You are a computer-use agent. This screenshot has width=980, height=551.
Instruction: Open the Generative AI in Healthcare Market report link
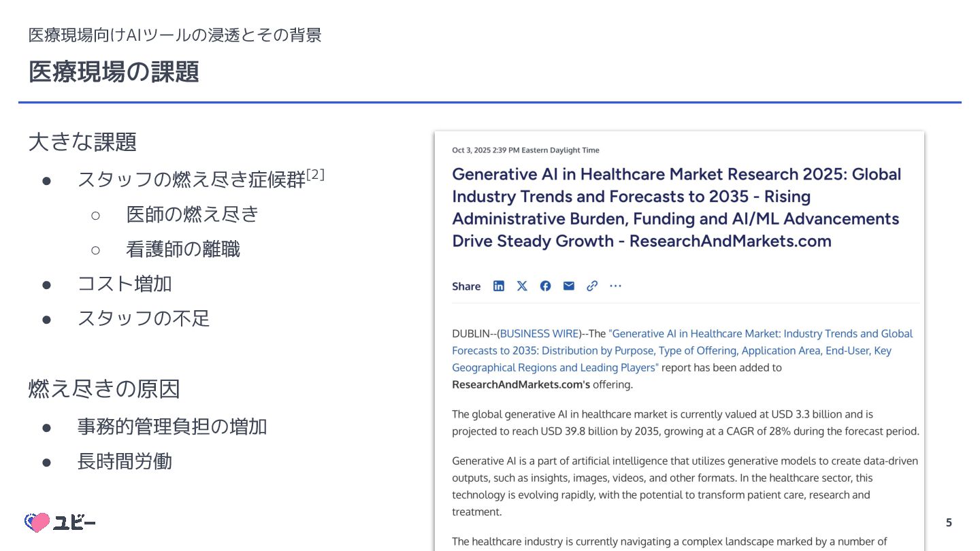click(x=683, y=350)
